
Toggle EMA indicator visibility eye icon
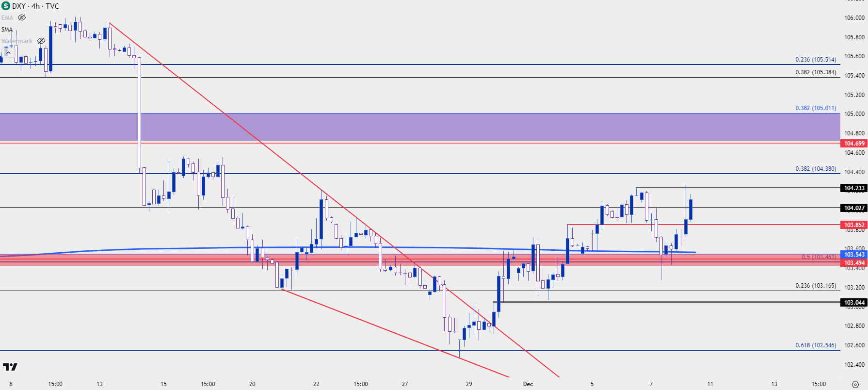[x=22, y=17]
